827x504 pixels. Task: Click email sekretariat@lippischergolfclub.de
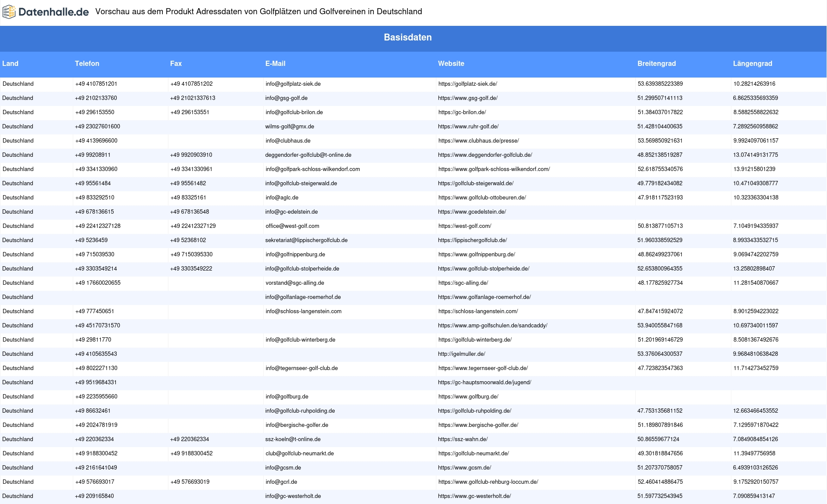[x=306, y=240]
